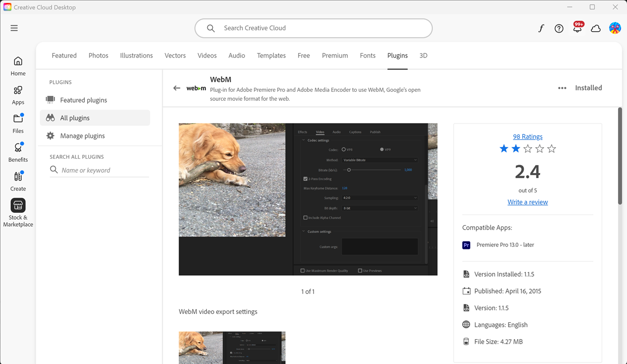The height and width of the screenshot is (364, 627).
Task: Open the Apps section
Action: pos(18,95)
